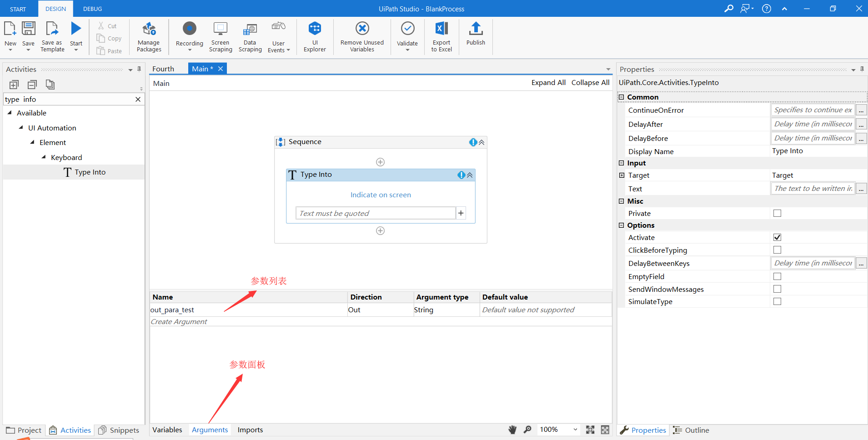
Task: Launch Data Scraping wizard
Action: [250, 36]
